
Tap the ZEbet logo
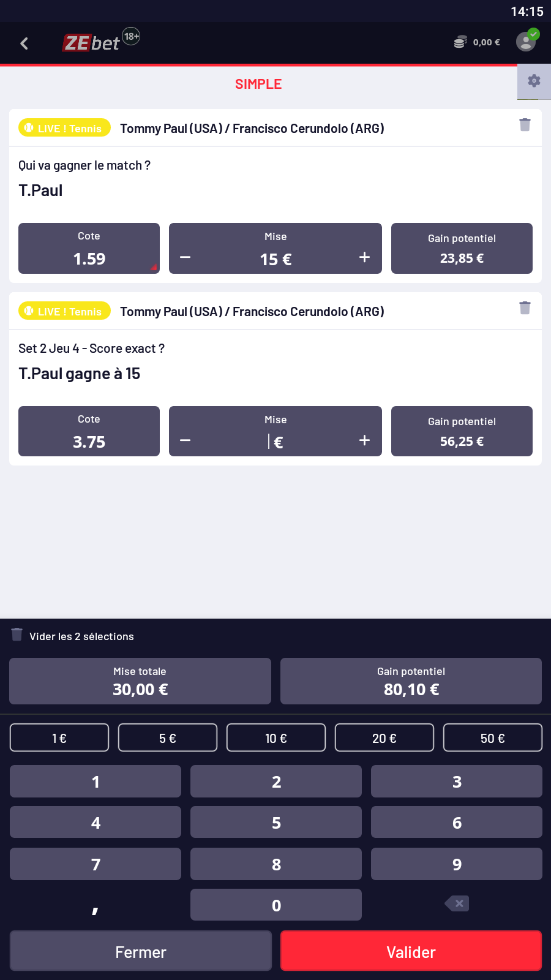[92, 43]
